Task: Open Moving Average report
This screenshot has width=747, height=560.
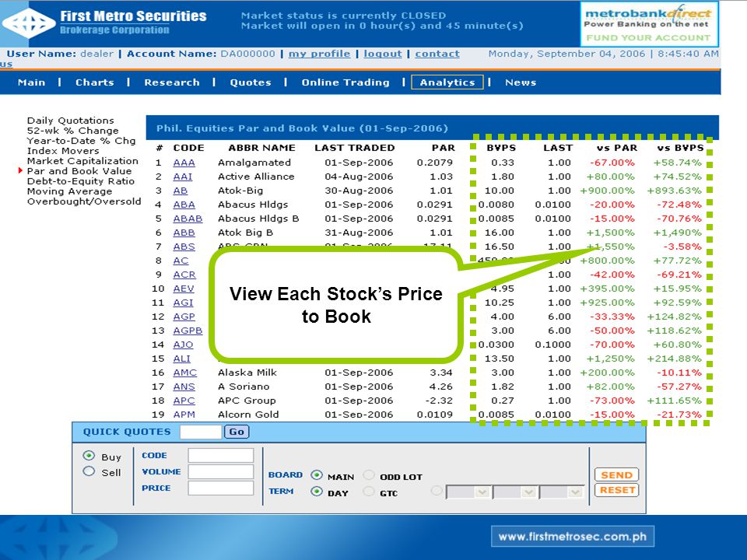Action: coord(69,191)
